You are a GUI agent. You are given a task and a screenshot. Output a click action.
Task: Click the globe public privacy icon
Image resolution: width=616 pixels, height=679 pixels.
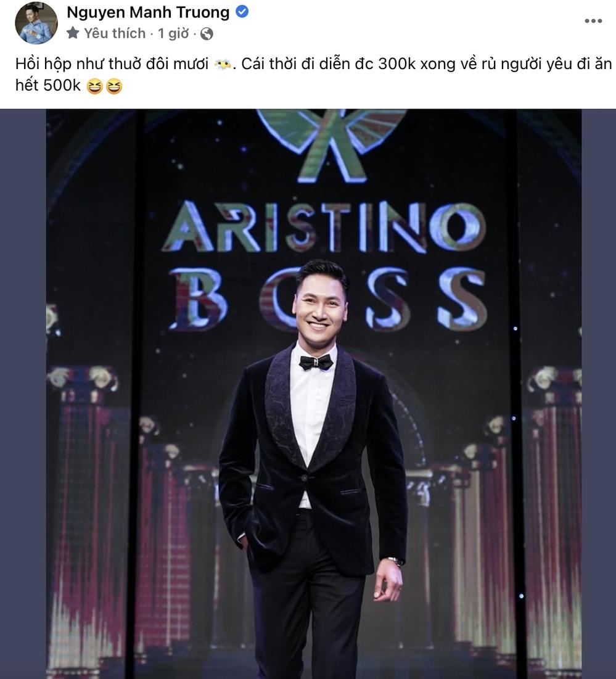pyautogui.click(x=207, y=33)
